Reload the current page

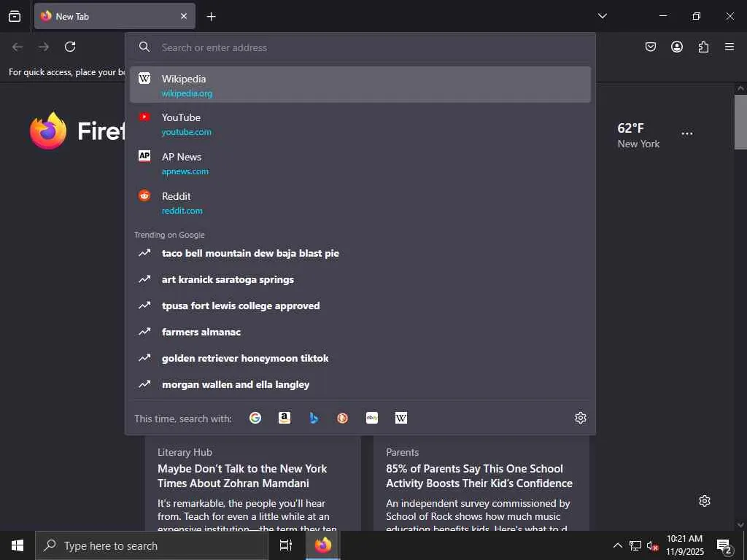70,47
